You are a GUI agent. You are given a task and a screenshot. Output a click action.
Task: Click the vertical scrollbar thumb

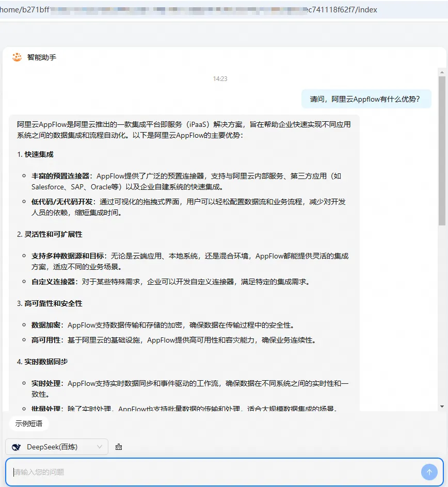pos(442,151)
